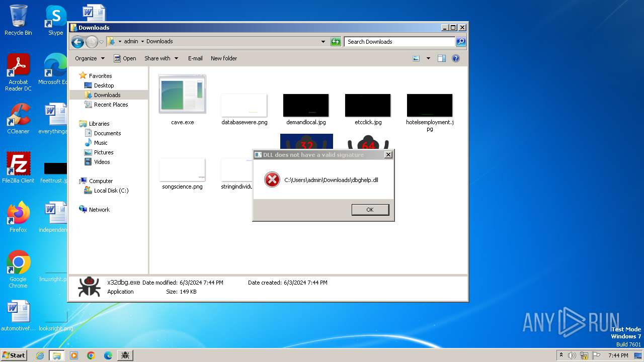This screenshot has width=644, height=362.
Task: Select Favorites in navigation pane
Action: point(100,76)
